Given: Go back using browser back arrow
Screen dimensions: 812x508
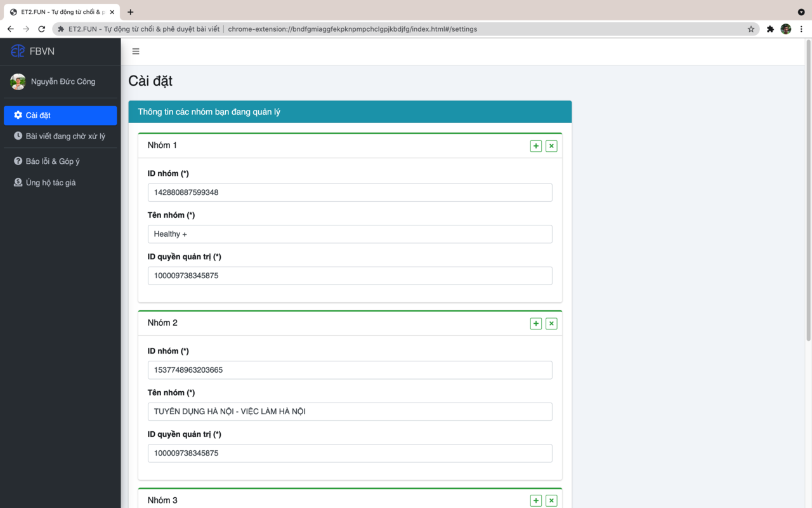Looking at the screenshot, I should 10,29.
